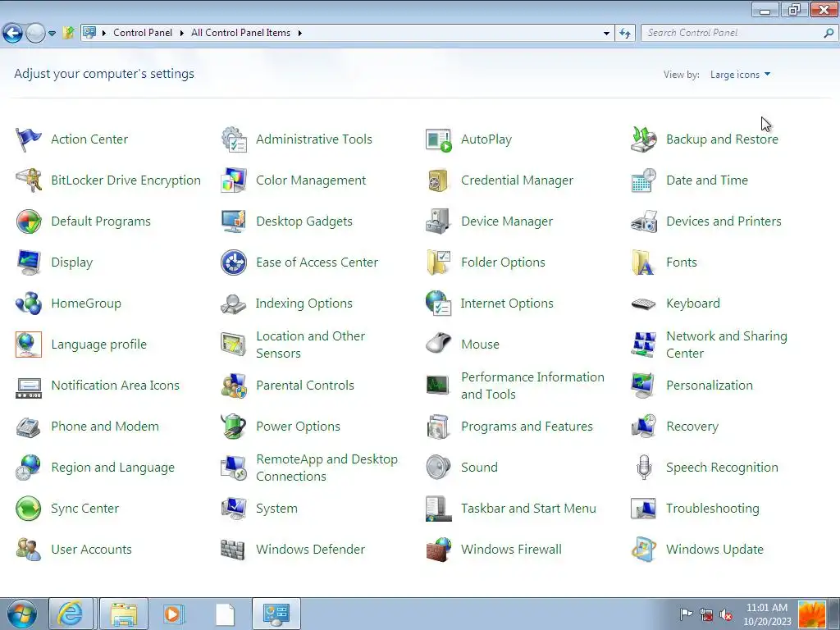Expand the address bar history dropdown arrow
840x630 pixels.
pyautogui.click(x=606, y=33)
